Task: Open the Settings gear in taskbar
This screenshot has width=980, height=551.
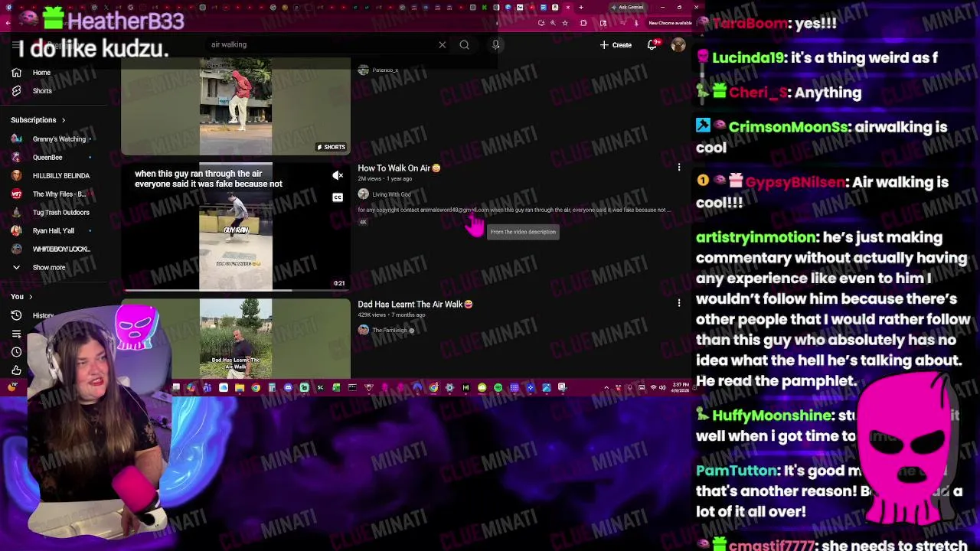Action: (x=449, y=388)
